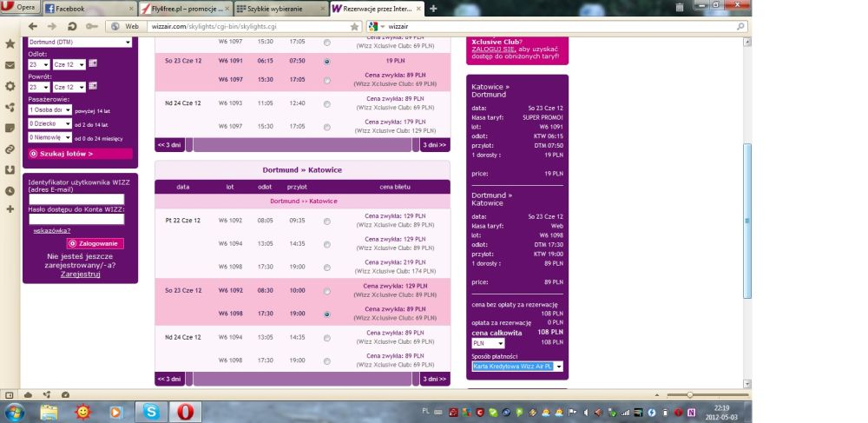Open the Dortmund (DTM) airport dropdown
This screenshot has width=868, height=423.
pyautogui.click(x=80, y=42)
